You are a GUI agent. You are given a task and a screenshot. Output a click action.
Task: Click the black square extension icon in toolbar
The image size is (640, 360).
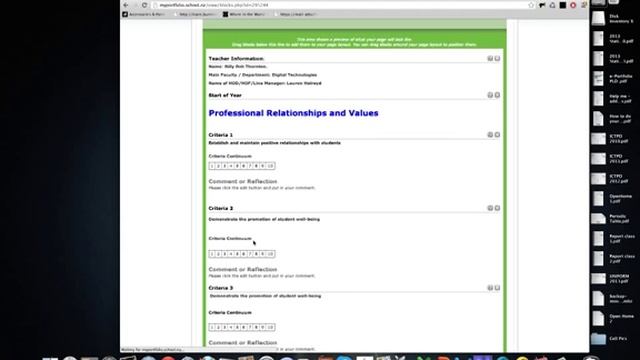(x=562, y=5)
